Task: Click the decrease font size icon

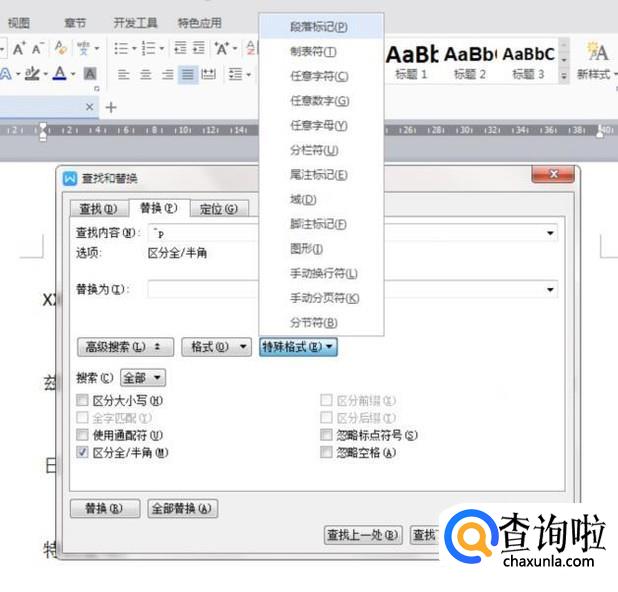Action: 38,48
